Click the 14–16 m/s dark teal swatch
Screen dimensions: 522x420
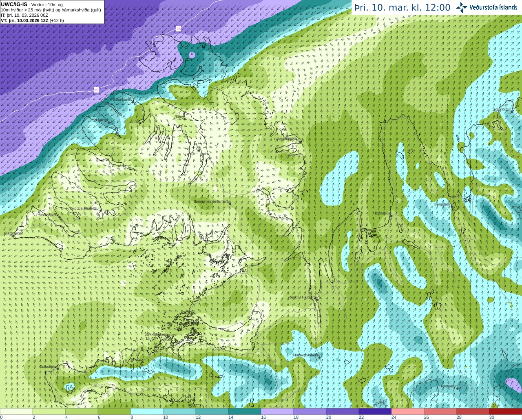pos(245,411)
